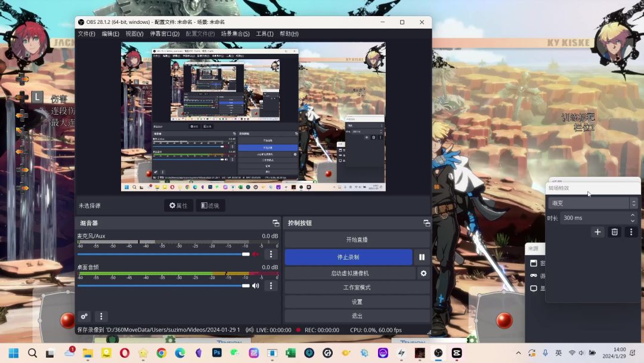Open Task View on the taskbar
The height and width of the screenshot is (363, 644).
point(50,353)
